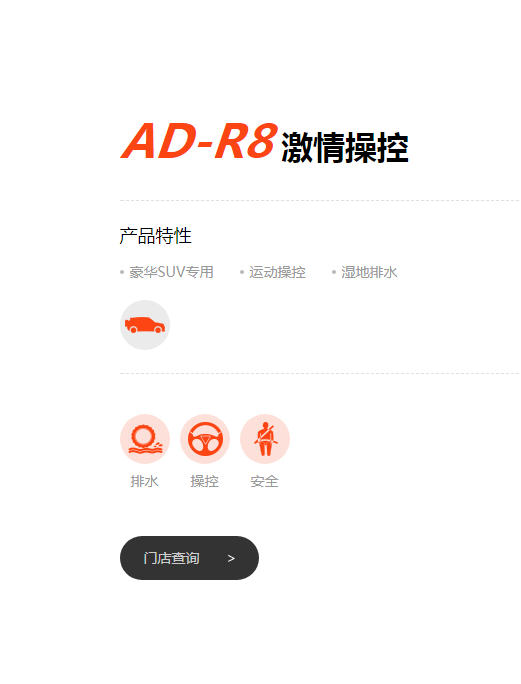The height and width of the screenshot is (684, 521).
Task: Click the bullet before 运动操控
Action: coord(242,273)
